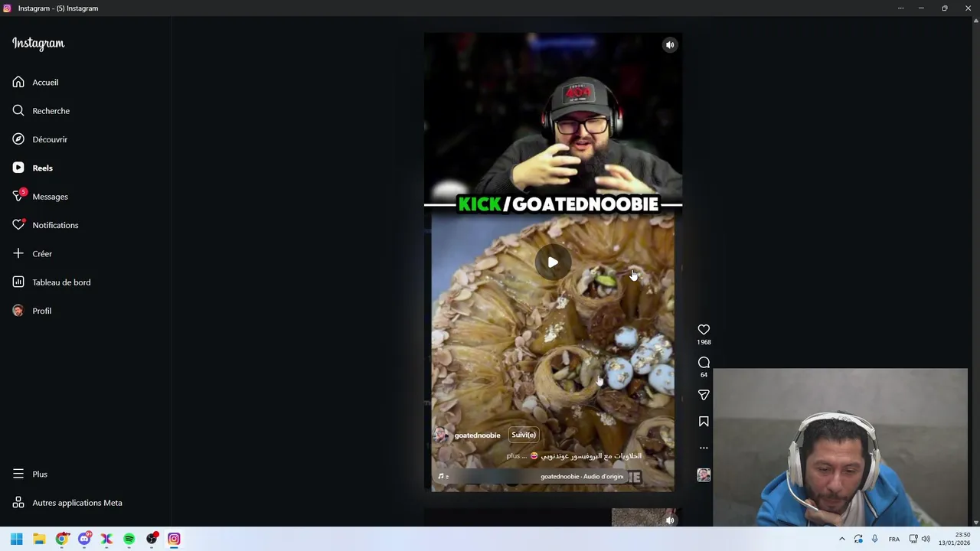Screen dimensions: 980x551
Task: Click the Suivi(e) following button
Action: click(x=524, y=435)
